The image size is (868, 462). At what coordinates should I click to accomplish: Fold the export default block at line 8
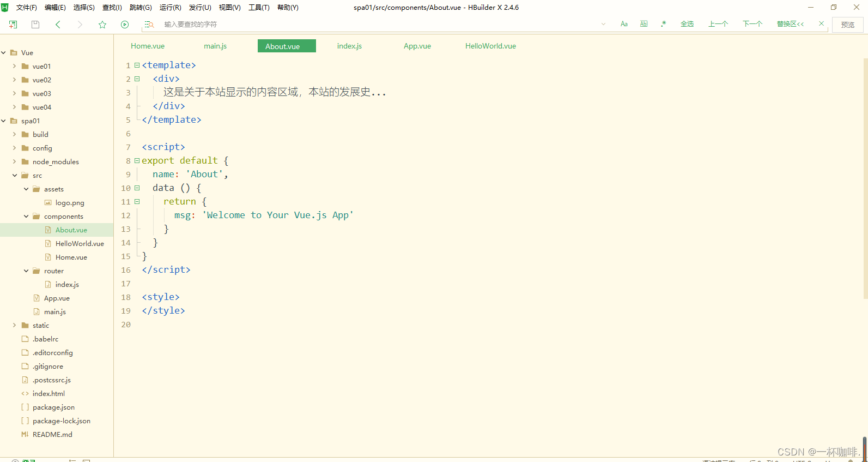[x=137, y=160]
